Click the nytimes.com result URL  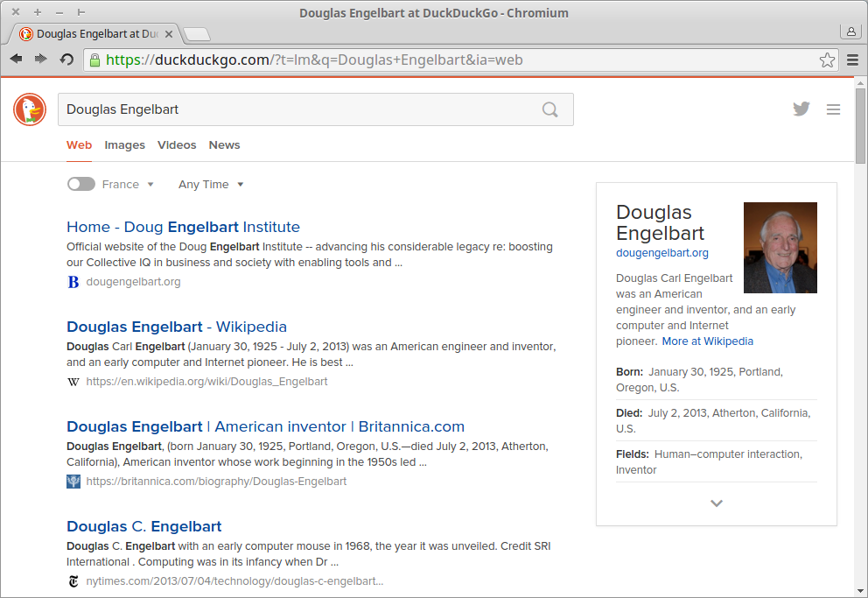(x=234, y=580)
